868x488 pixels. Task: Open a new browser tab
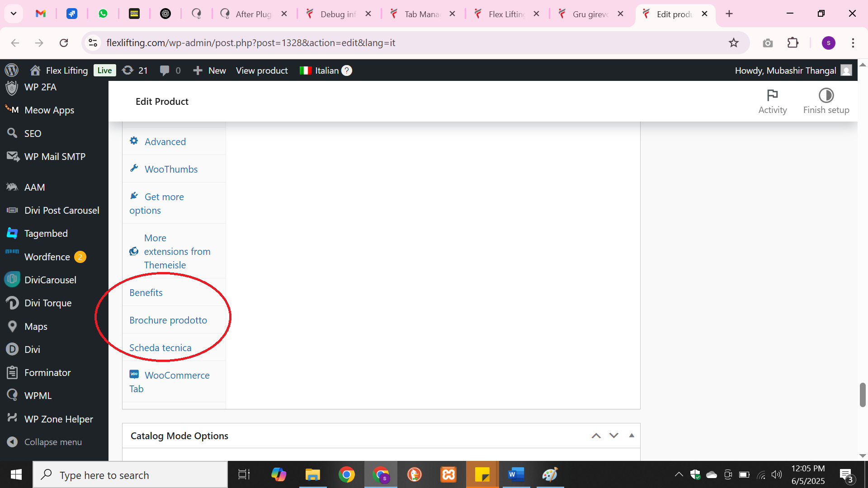click(729, 14)
